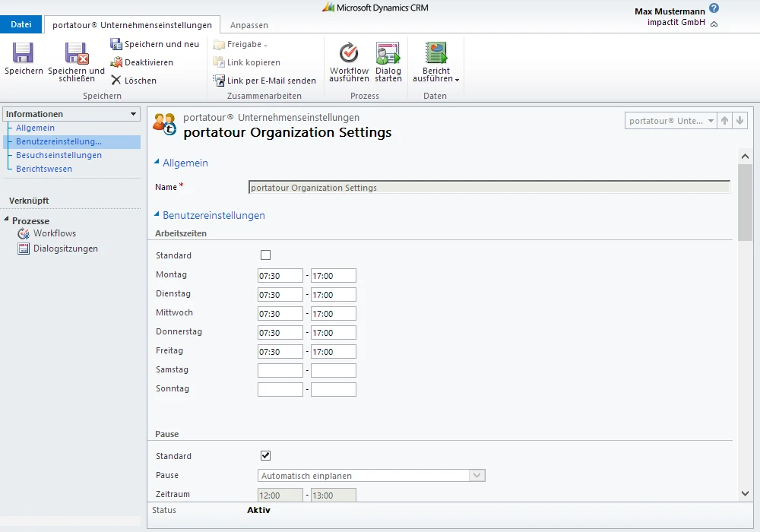Image resolution: width=760 pixels, height=532 pixels.
Task: Click Speichern und neu button
Action: [x=154, y=44]
